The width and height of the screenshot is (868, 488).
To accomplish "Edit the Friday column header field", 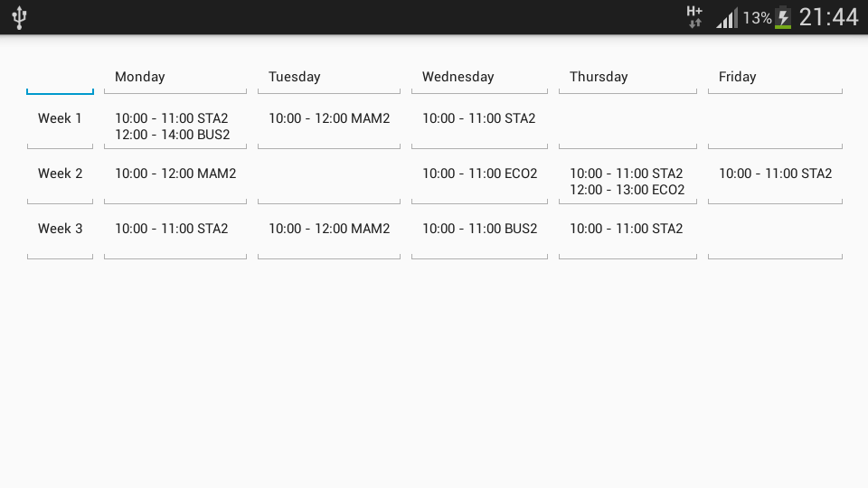I will pyautogui.click(x=775, y=78).
